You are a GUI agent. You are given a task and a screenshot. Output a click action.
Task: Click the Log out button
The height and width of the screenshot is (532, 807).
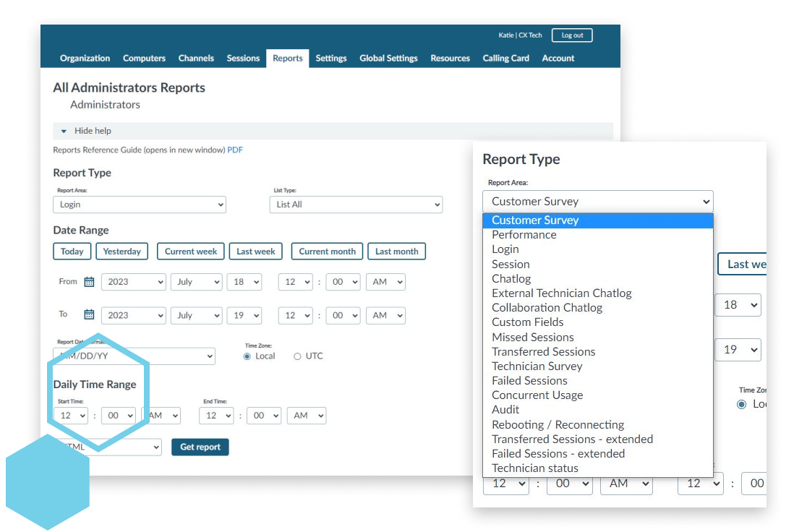(x=572, y=35)
